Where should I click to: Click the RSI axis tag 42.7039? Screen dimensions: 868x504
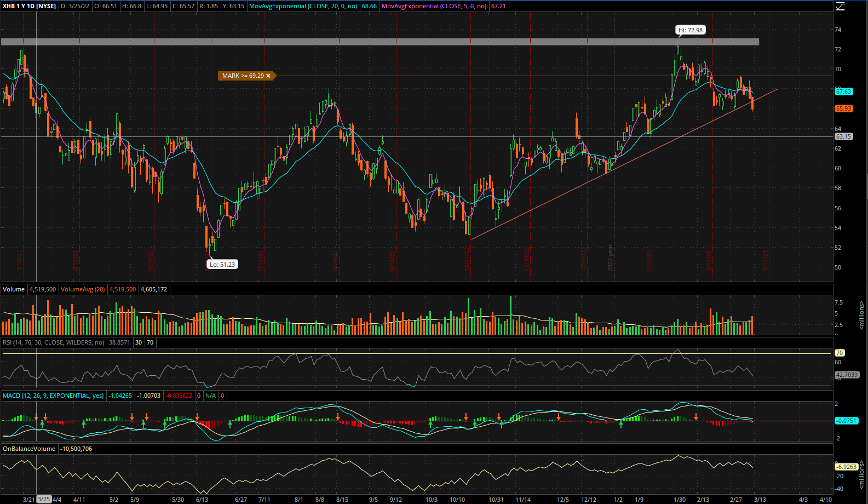pos(847,375)
